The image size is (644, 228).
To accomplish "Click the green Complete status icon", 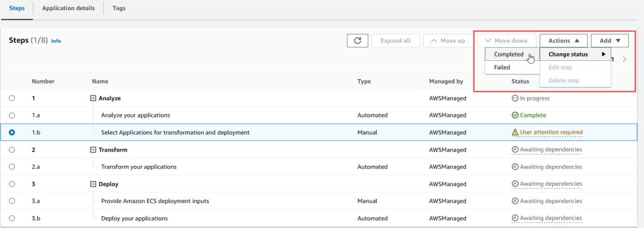I will point(514,115).
